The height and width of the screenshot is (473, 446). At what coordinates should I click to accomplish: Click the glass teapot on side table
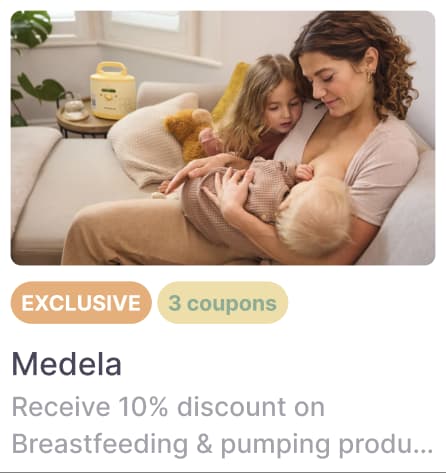74,107
